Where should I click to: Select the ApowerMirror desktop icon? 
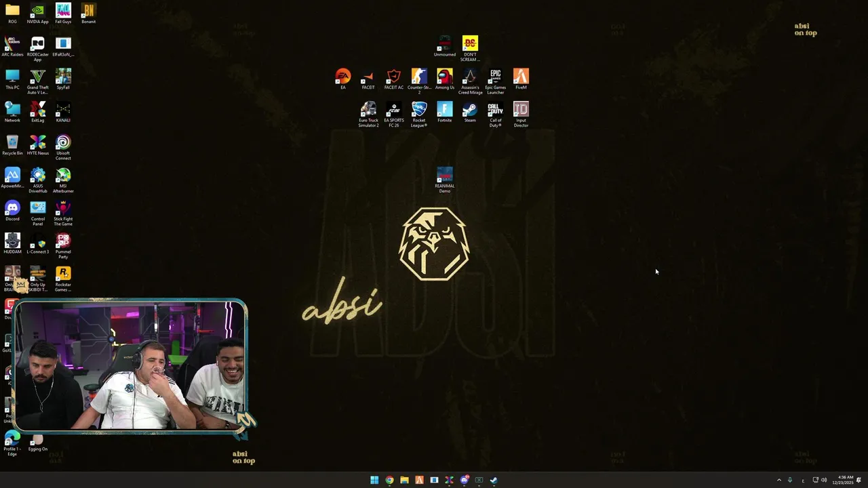12,178
